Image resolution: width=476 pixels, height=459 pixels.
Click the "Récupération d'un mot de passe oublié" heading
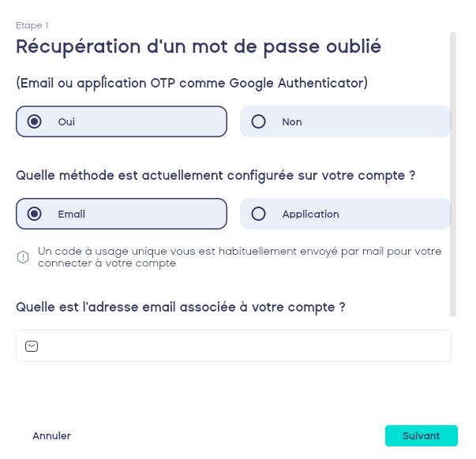point(199,47)
